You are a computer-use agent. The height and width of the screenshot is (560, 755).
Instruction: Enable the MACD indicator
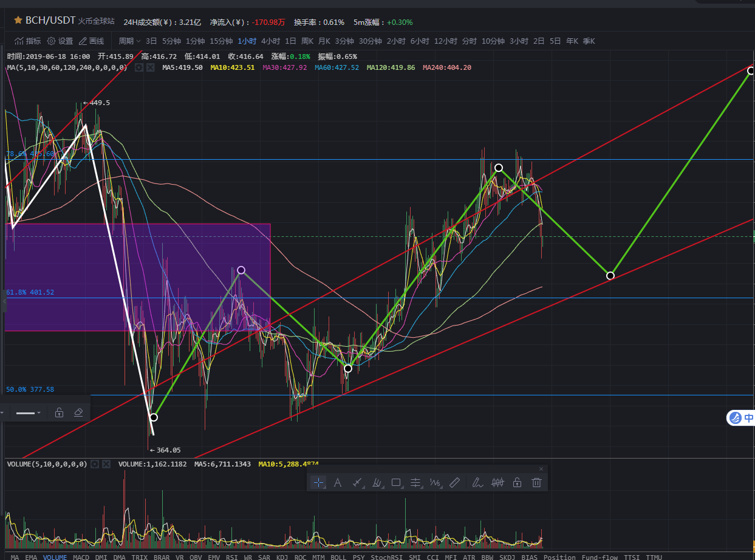81,557
